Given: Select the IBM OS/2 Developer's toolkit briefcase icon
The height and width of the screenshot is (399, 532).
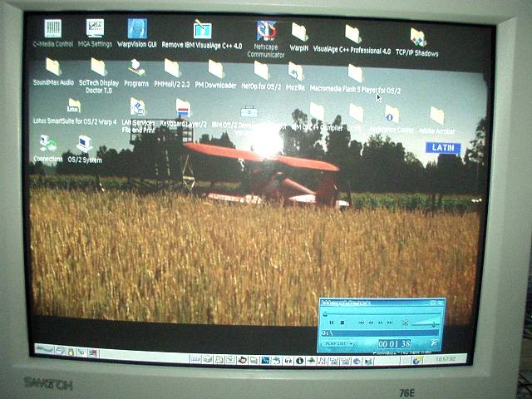Looking at the screenshot, I should pos(249,111).
